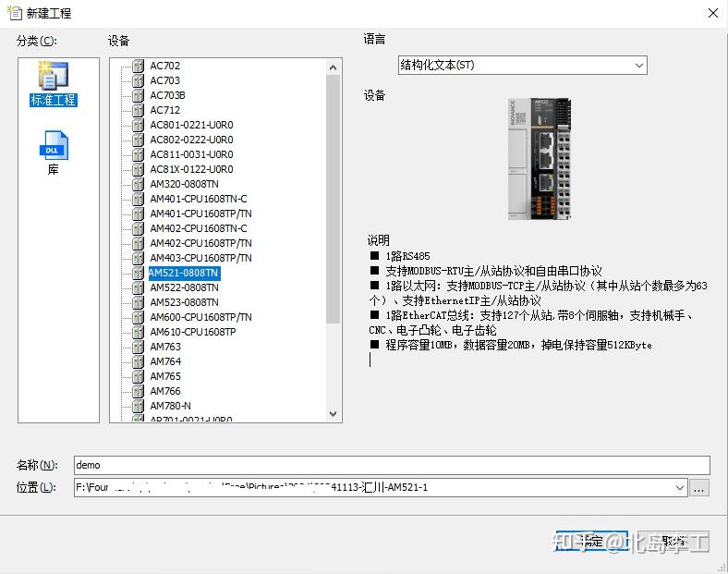728x574 pixels.
Task: Click the device icon beside AC801-0221-U0R0
Action: tap(138, 125)
